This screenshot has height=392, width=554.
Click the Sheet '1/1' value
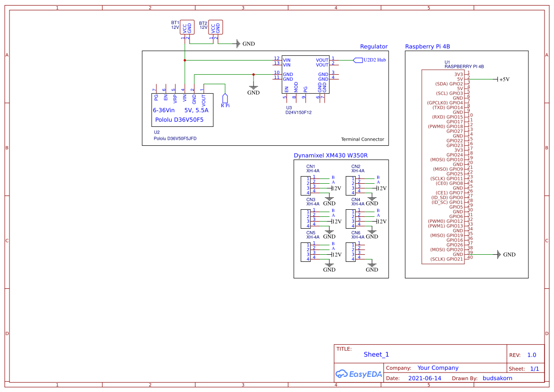coord(535,369)
